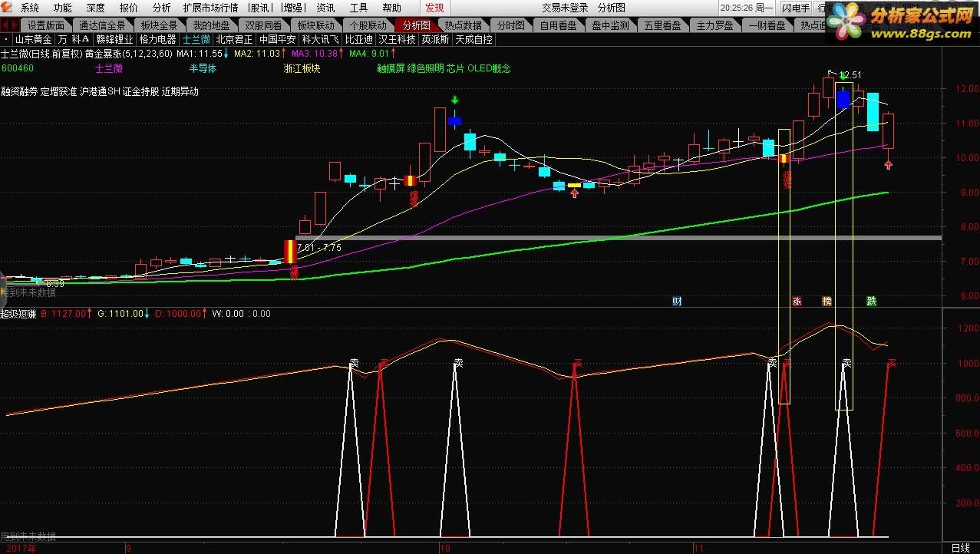980x554 pixels.
Task: Select stock tab 格力电器
Action: click(x=158, y=39)
